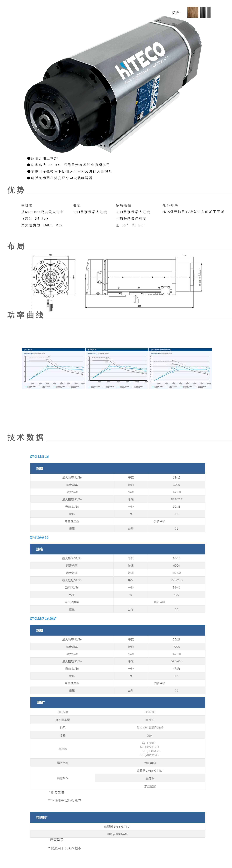The height and width of the screenshot is (868, 232).
Task: Click 规格 header of first table
Action: 40,468
